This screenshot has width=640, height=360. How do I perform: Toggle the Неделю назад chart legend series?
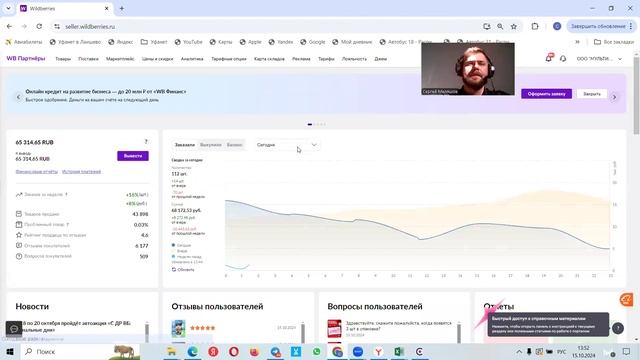pyautogui.click(x=187, y=257)
